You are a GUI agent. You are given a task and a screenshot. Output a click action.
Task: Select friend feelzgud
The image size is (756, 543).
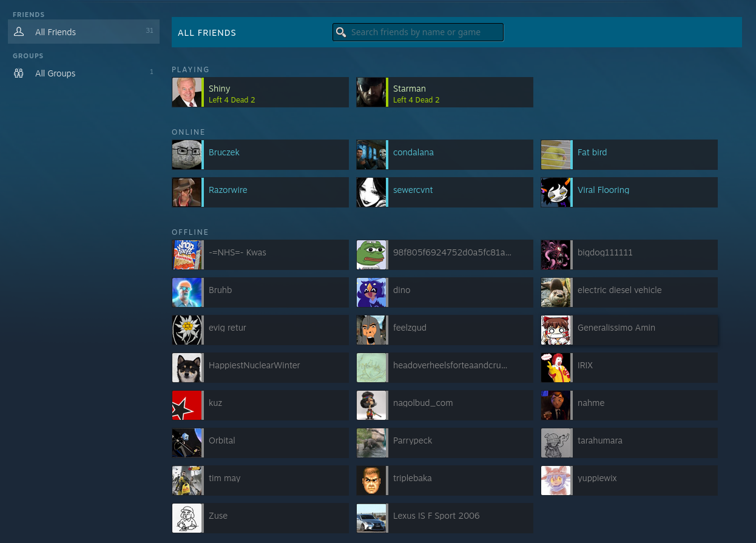coord(445,330)
